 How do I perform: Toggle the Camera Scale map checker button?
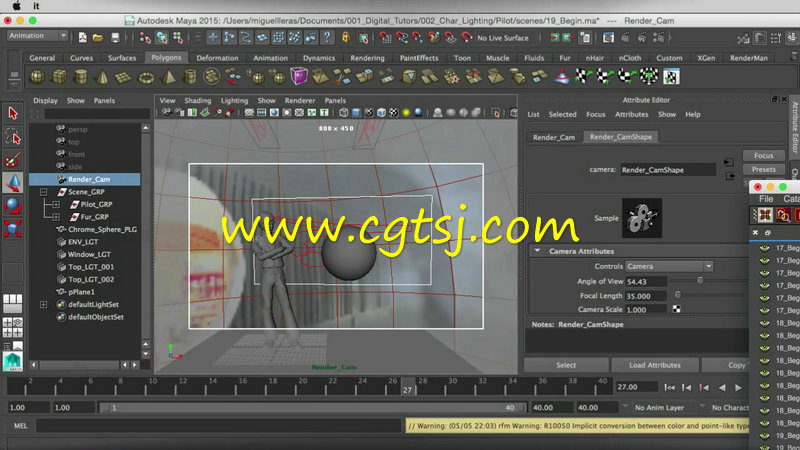(x=677, y=309)
